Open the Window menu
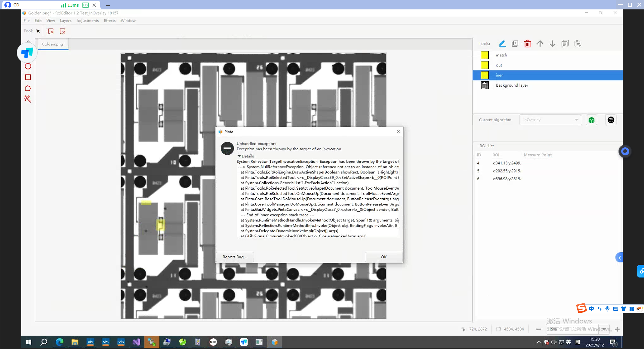Viewport: 644px width, 349px height. click(x=128, y=20)
